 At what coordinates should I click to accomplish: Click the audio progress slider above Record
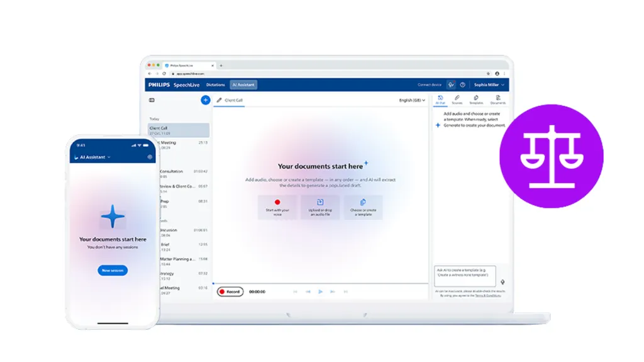point(320,283)
